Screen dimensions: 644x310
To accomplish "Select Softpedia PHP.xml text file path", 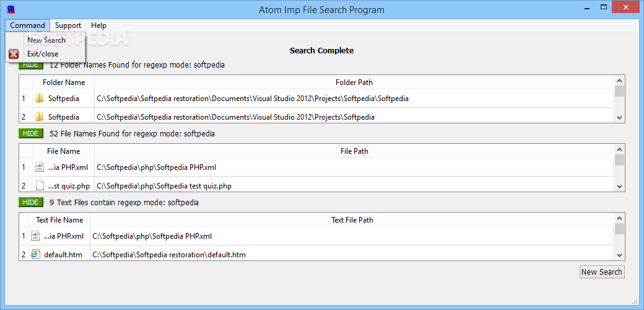I will (152, 236).
